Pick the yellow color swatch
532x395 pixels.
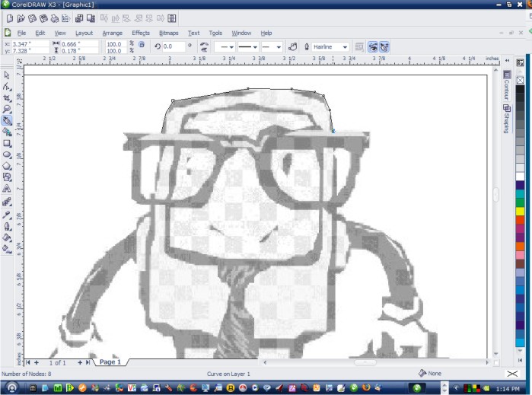[520, 211]
